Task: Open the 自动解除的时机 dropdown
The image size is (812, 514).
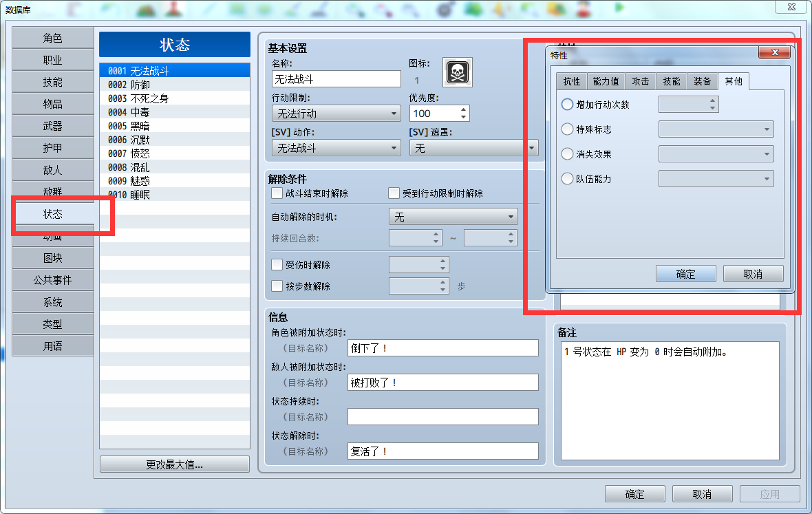Action: coord(453,217)
